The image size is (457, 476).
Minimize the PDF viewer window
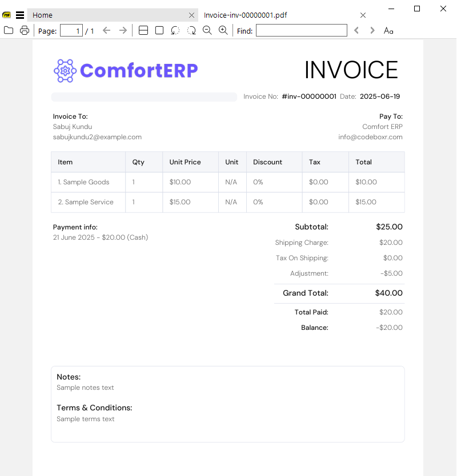point(391,9)
